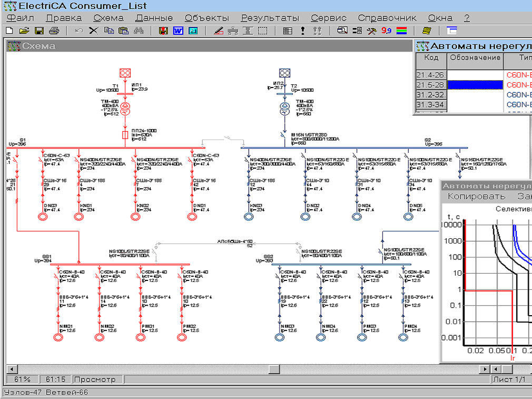Open the Файл menu
This screenshot has width=532, height=399.
pos(21,18)
